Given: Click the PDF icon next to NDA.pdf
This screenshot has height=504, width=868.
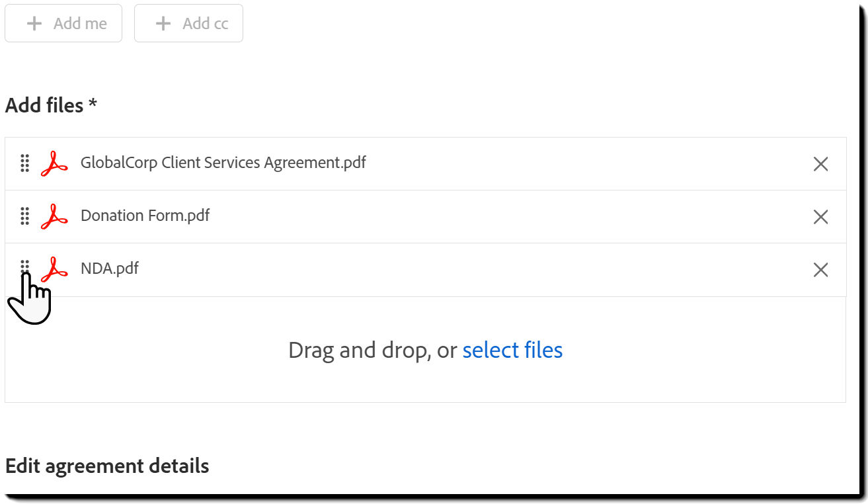Looking at the screenshot, I should coord(55,269).
